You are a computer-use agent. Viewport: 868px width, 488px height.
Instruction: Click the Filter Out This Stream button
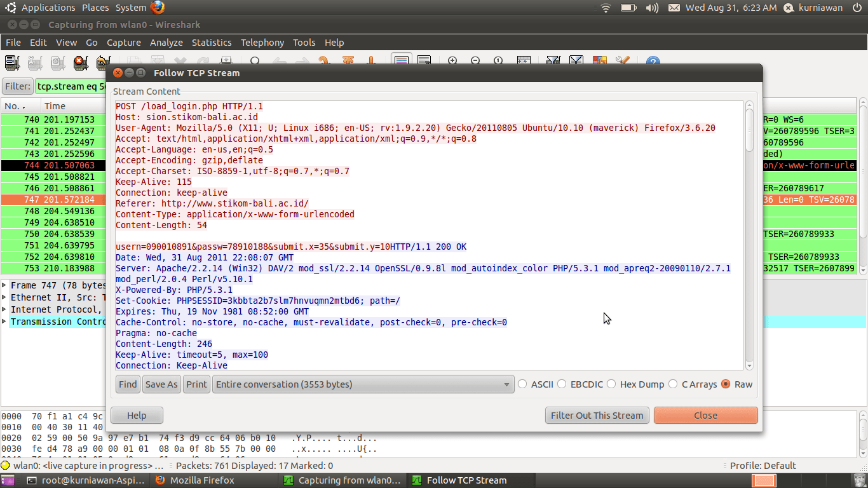(597, 416)
